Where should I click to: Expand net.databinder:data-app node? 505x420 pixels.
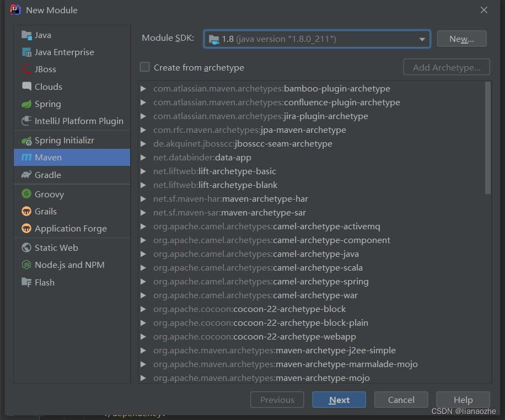point(143,158)
